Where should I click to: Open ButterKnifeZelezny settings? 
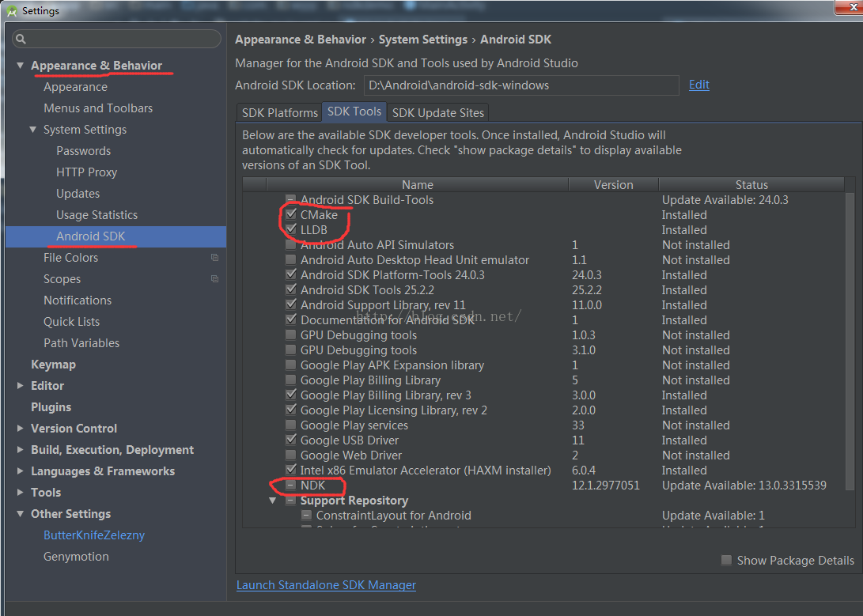point(94,535)
